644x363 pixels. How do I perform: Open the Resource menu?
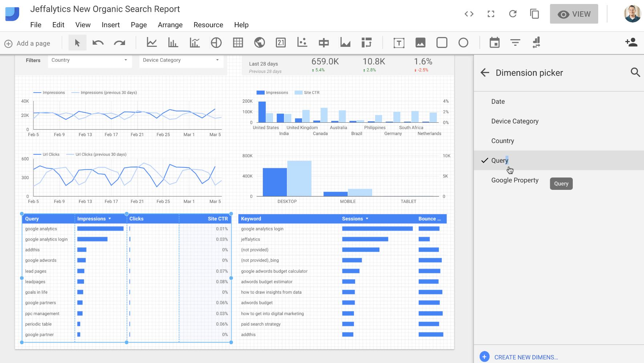(208, 25)
